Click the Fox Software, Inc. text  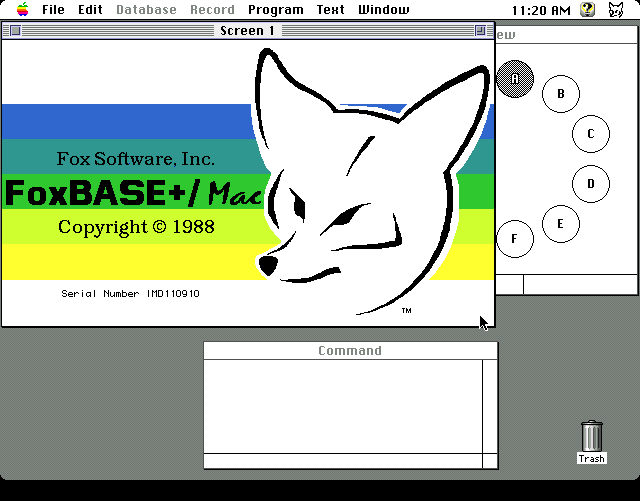tap(136, 159)
